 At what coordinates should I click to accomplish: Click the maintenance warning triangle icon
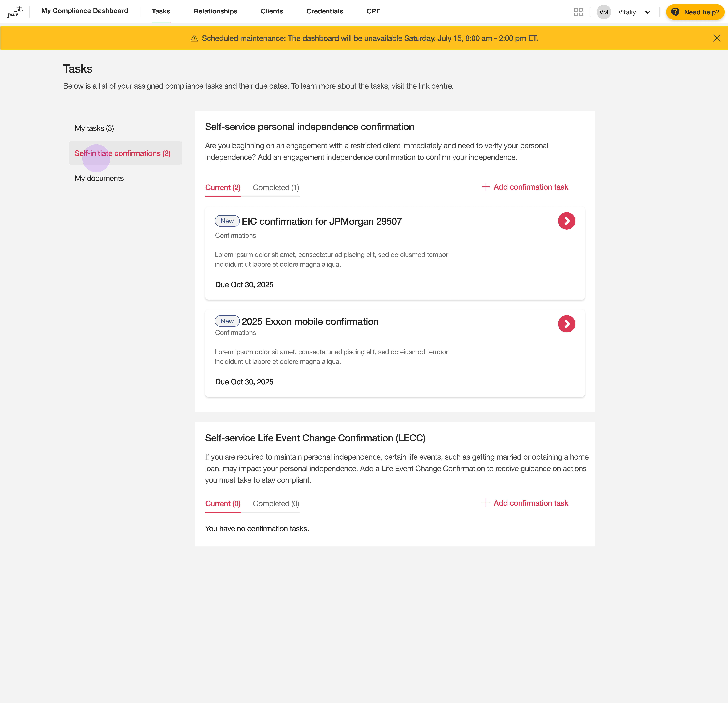(x=194, y=38)
